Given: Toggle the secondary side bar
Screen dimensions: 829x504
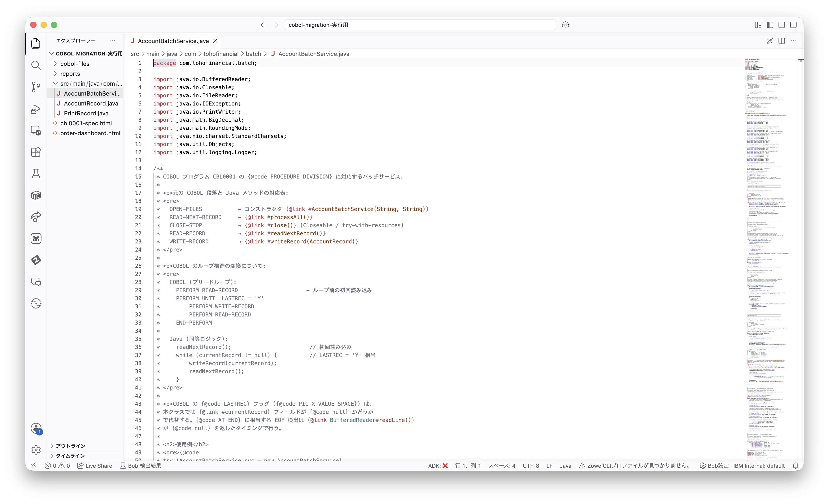Looking at the screenshot, I should (x=793, y=25).
